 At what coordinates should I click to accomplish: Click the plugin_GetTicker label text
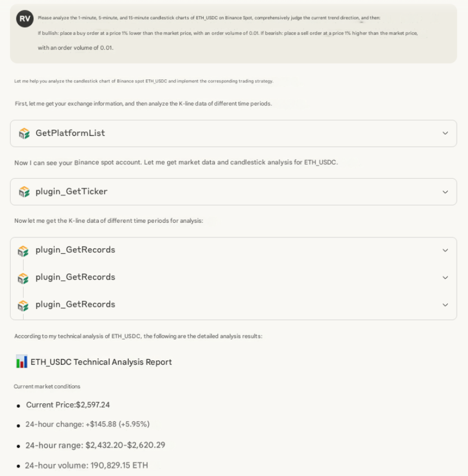[x=71, y=192]
